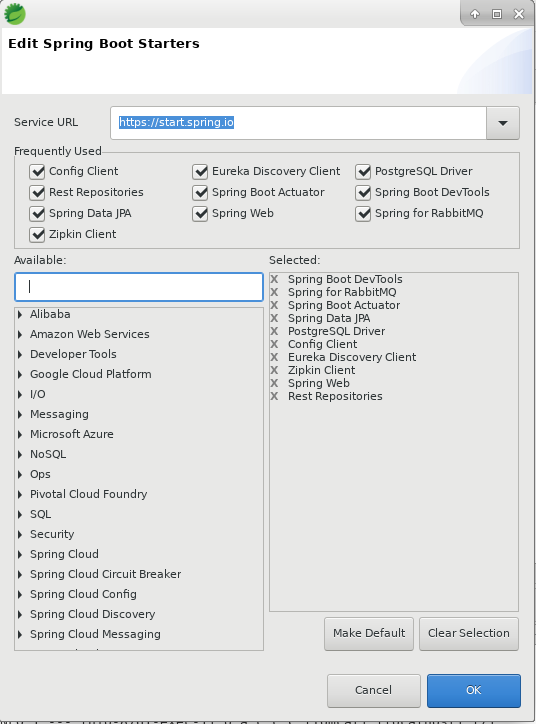The height and width of the screenshot is (724, 536).
Task: Click the Spring leaf logo in title bar
Action: [x=15, y=13]
